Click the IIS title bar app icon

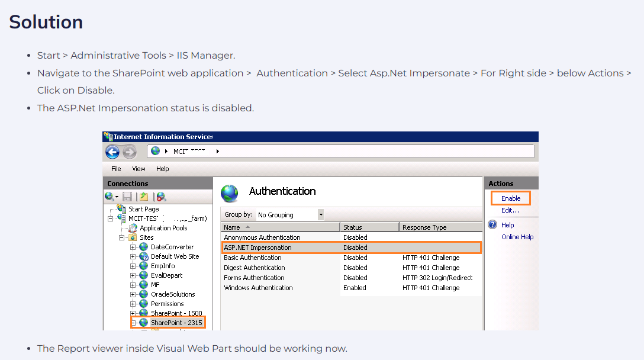pyautogui.click(x=108, y=136)
